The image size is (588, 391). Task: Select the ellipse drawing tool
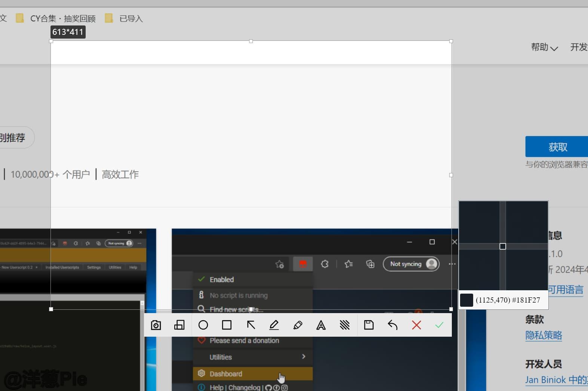[203, 325]
